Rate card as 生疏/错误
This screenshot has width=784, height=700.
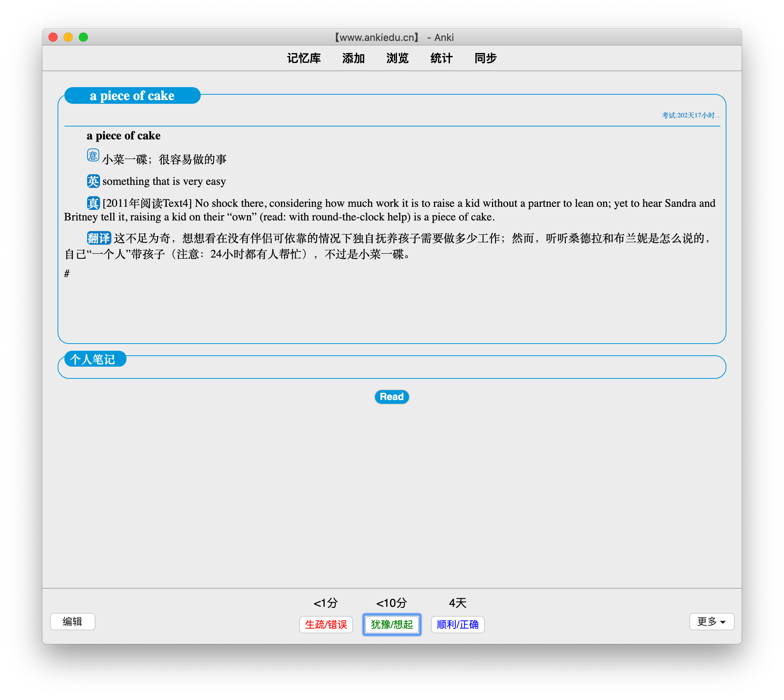326,624
